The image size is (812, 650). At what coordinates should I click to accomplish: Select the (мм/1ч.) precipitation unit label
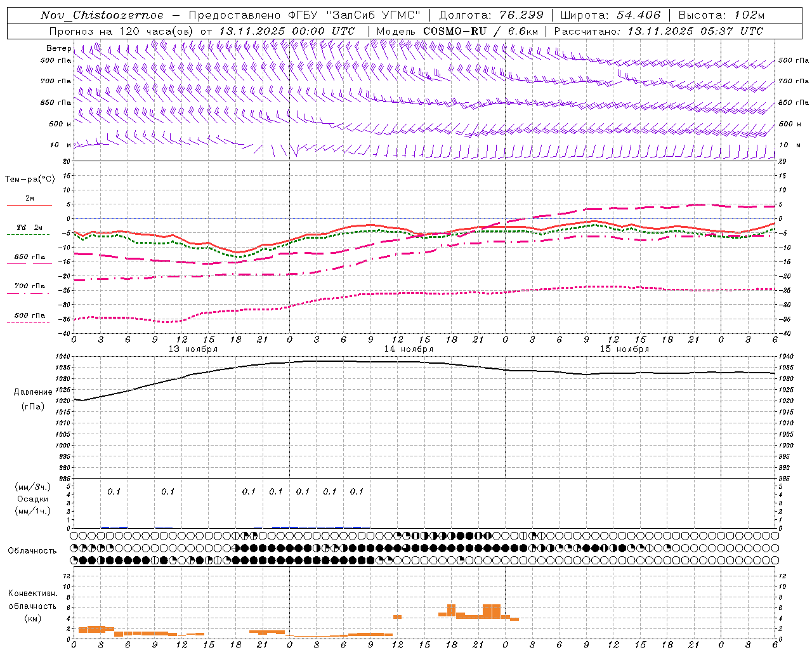[33, 511]
